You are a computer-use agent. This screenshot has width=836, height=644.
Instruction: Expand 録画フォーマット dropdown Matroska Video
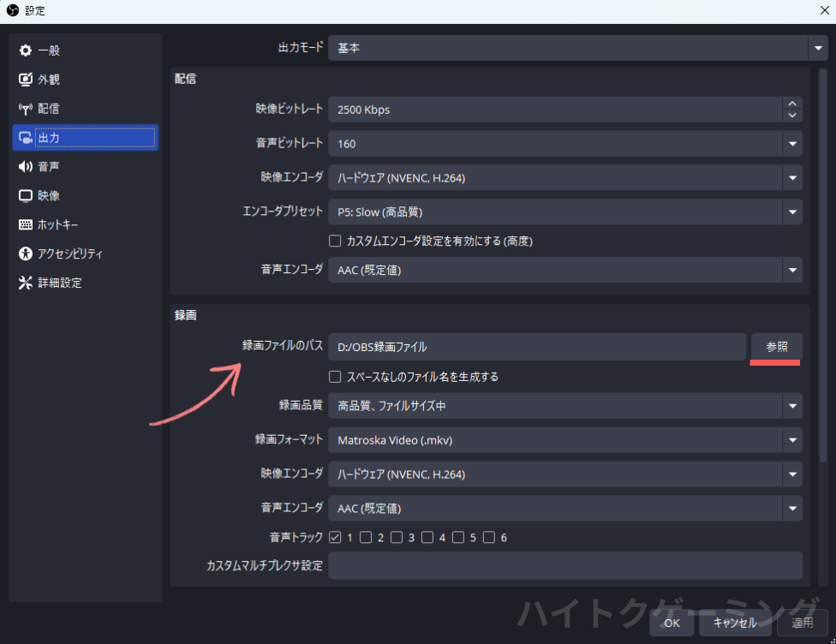pos(565,440)
